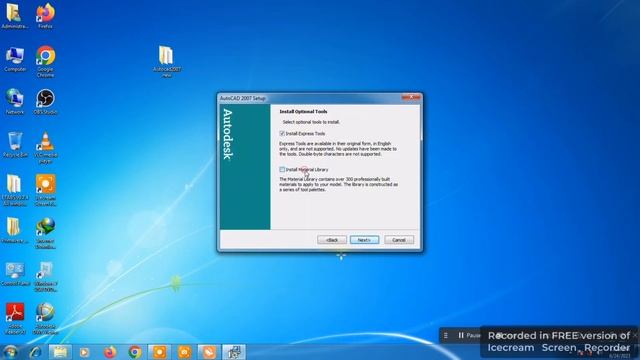Pause the Icecream screen recording
640x360 pixels.
pos(469,335)
